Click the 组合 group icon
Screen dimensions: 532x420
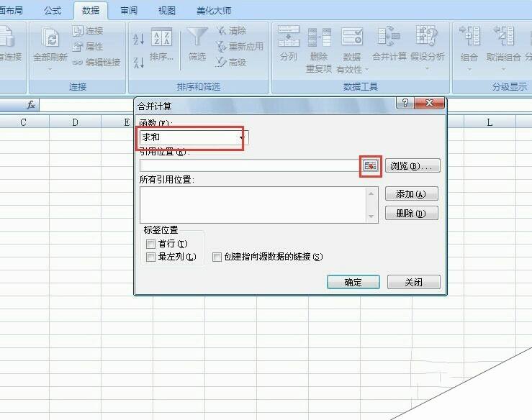tap(470, 35)
